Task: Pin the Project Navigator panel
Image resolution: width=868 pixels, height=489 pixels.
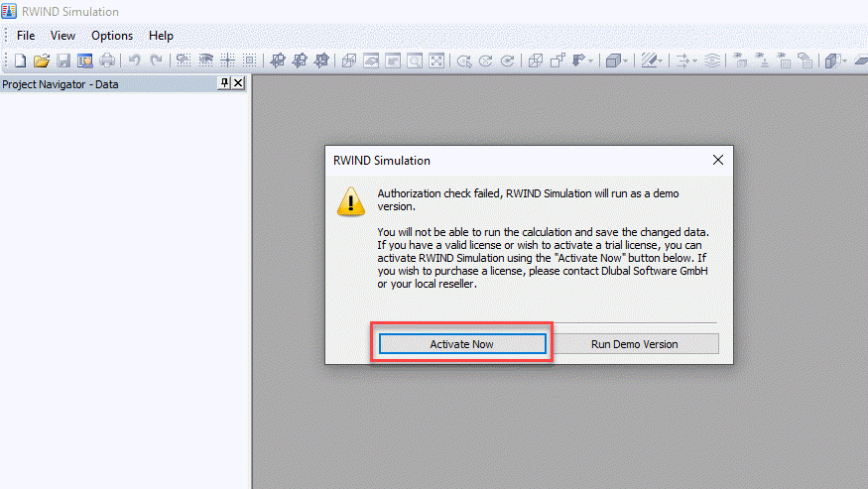Action: [224, 83]
